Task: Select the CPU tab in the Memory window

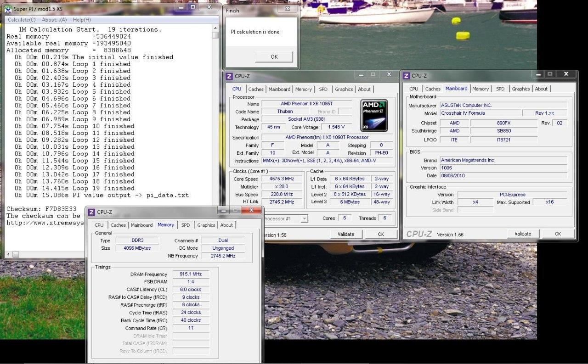Action: coord(99,225)
